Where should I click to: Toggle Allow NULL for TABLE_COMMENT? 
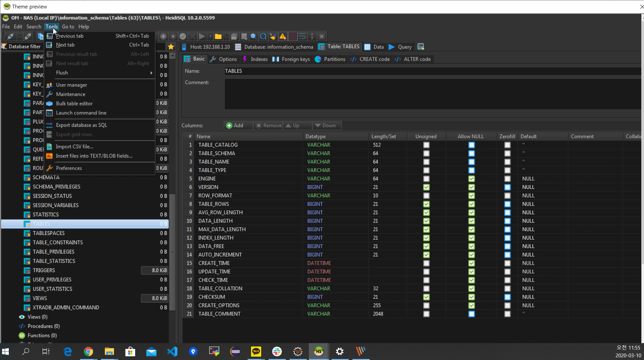[x=471, y=314]
